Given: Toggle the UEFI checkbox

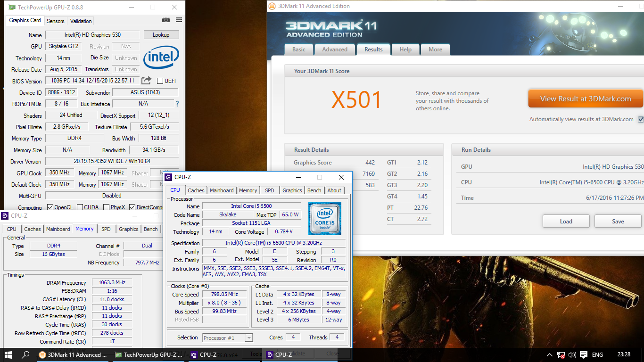Looking at the screenshot, I should (160, 81).
